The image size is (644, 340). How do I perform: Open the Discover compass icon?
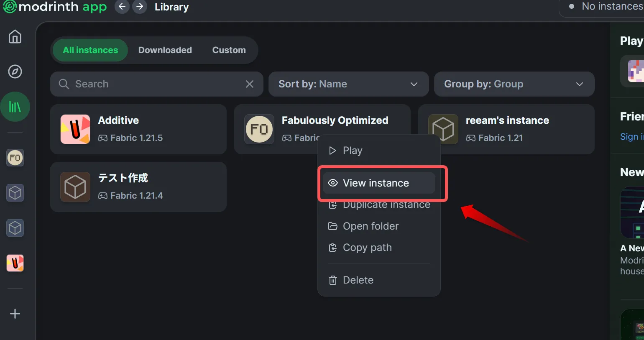[15, 72]
